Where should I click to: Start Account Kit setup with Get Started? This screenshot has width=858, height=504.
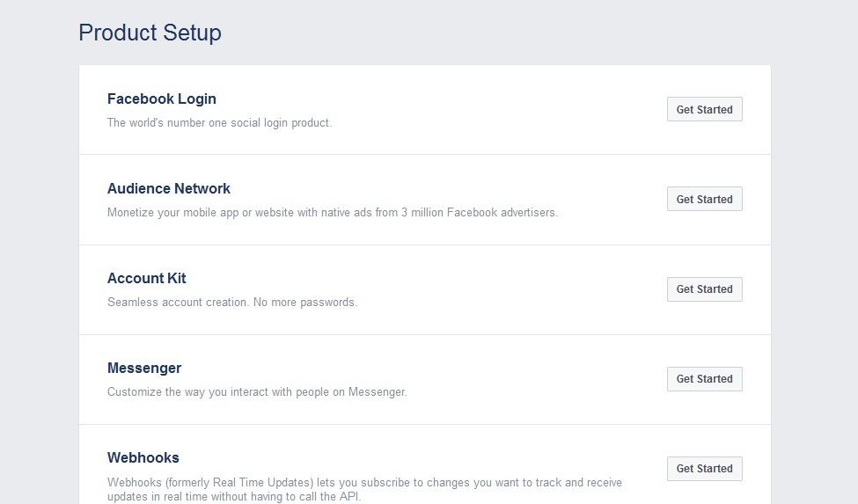point(704,289)
